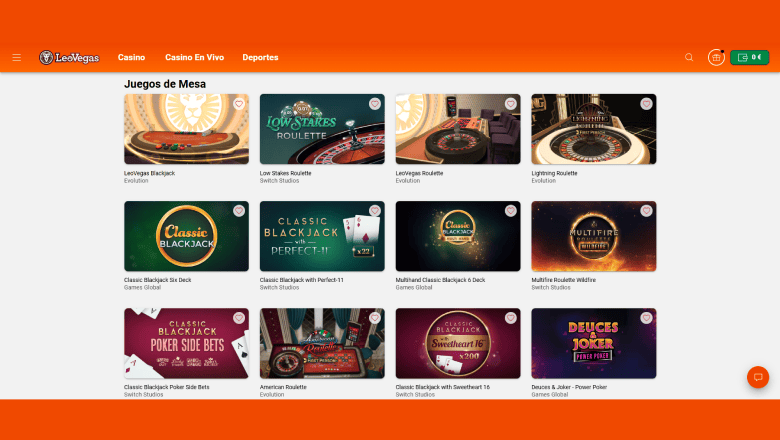
Task: Click the 'Lightning Roulette' title text
Action: tap(554, 174)
